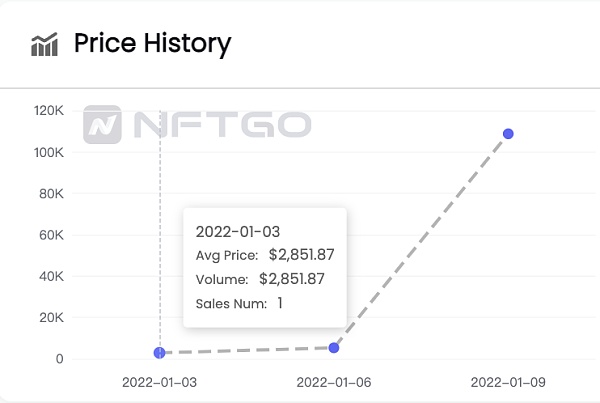
Task: Click the 120K y-axis label
Action: 49,111
